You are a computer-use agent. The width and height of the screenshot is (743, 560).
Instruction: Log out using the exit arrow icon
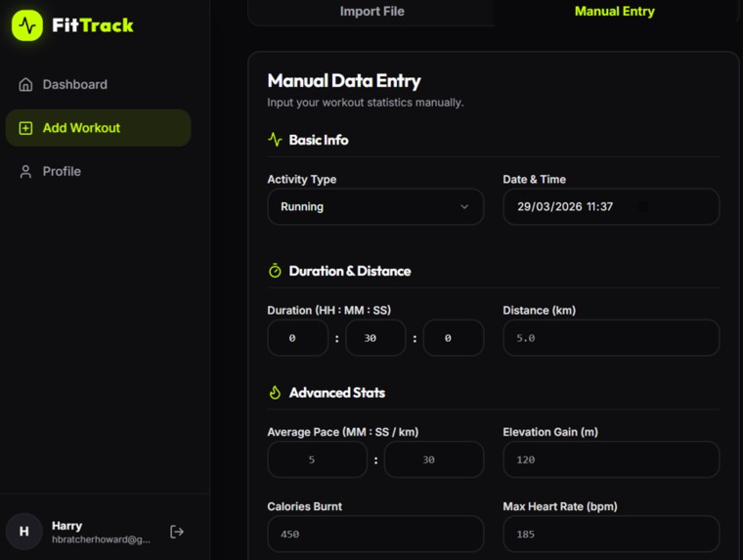[x=177, y=532]
